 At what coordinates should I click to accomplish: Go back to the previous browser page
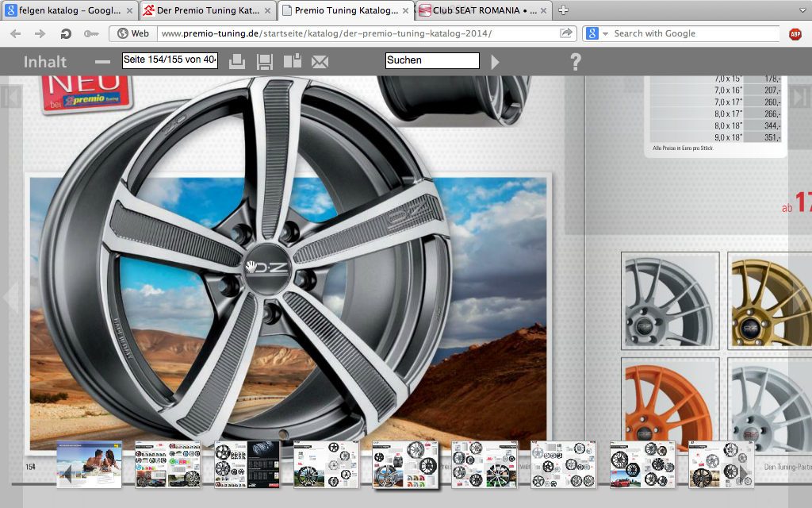click(16, 33)
